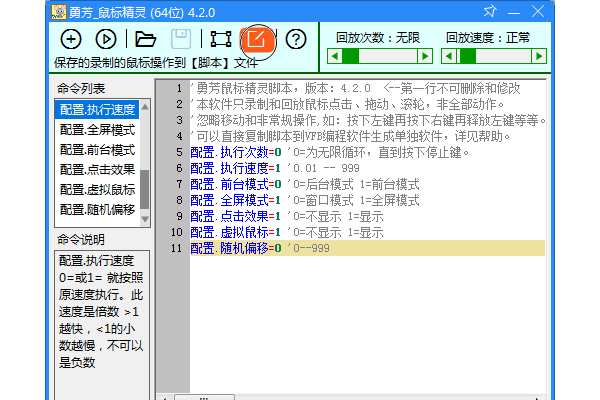Screen dimensions: 600x400
Task: Click the 命令列表 heading
Action: tap(81, 88)
